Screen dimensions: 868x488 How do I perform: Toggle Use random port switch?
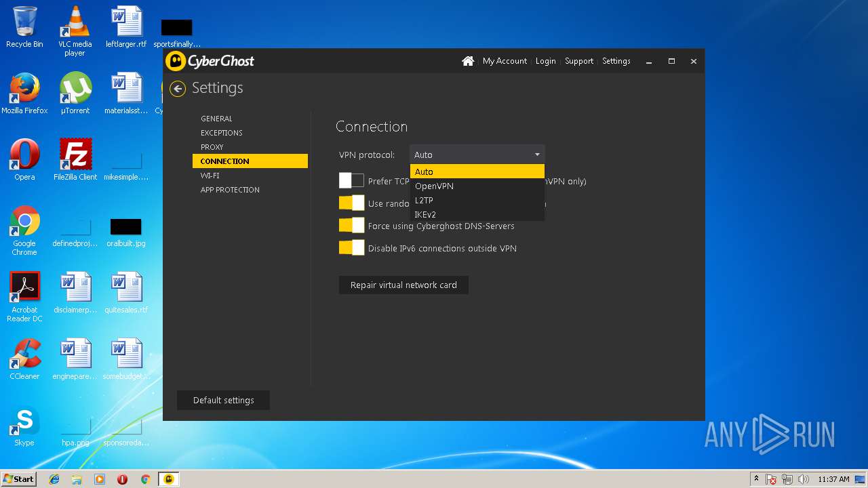click(351, 203)
